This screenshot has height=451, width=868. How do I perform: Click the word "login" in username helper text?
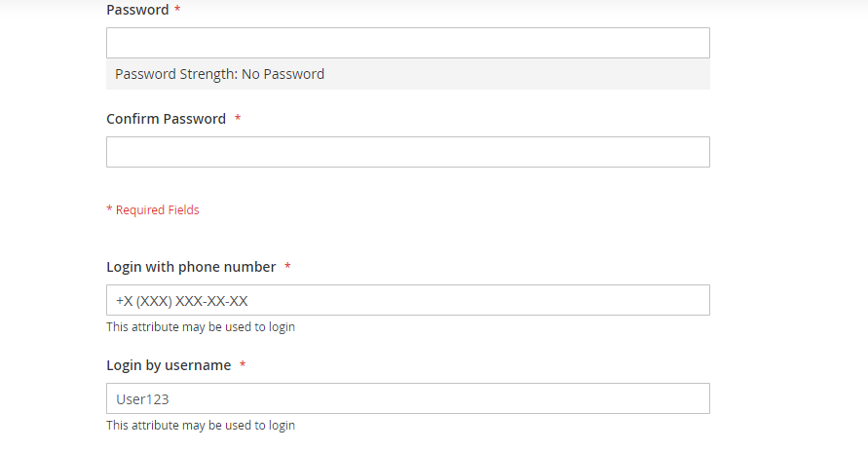click(x=281, y=426)
